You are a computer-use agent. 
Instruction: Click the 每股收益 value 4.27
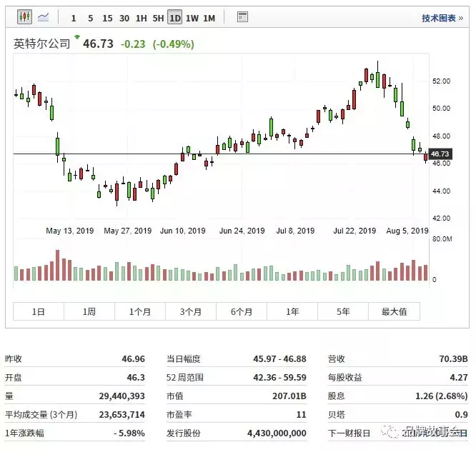459,377
